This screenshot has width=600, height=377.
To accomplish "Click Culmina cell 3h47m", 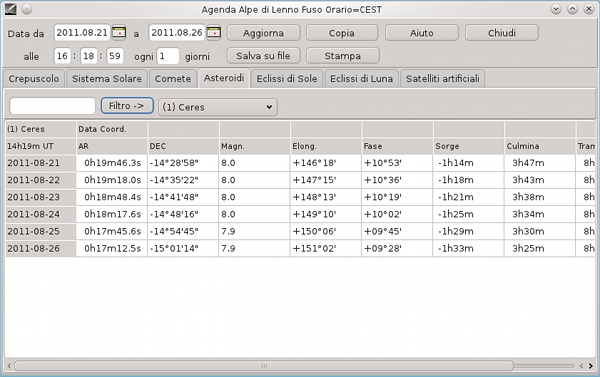I will pyautogui.click(x=540, y=163).
